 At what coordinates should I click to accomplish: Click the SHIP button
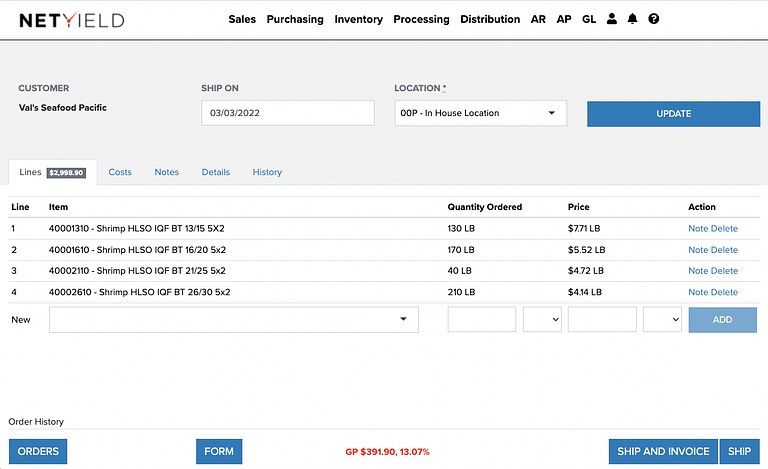pos(739,451)
